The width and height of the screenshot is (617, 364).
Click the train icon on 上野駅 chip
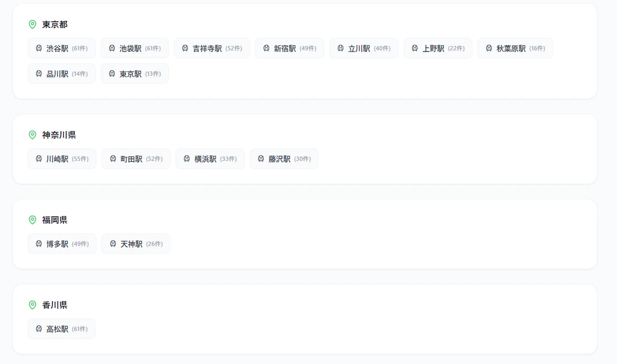[415, 48]
